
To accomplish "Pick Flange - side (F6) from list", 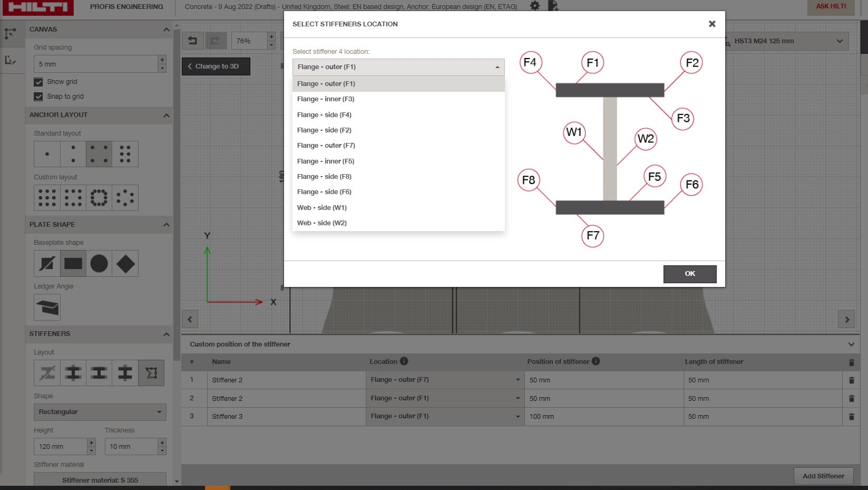I will (324, 192).
